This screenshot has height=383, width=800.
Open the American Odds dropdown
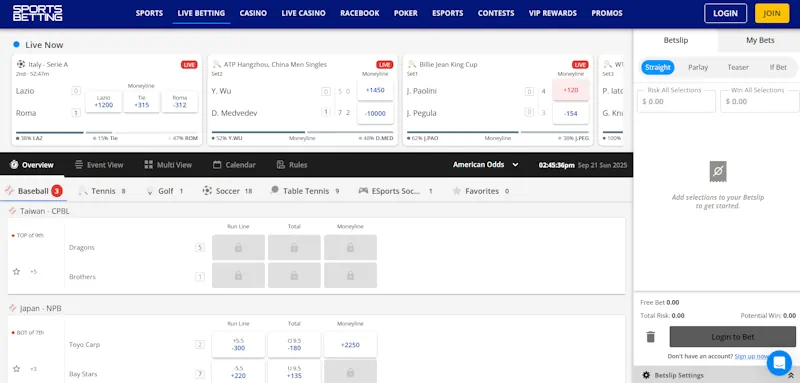485,165
